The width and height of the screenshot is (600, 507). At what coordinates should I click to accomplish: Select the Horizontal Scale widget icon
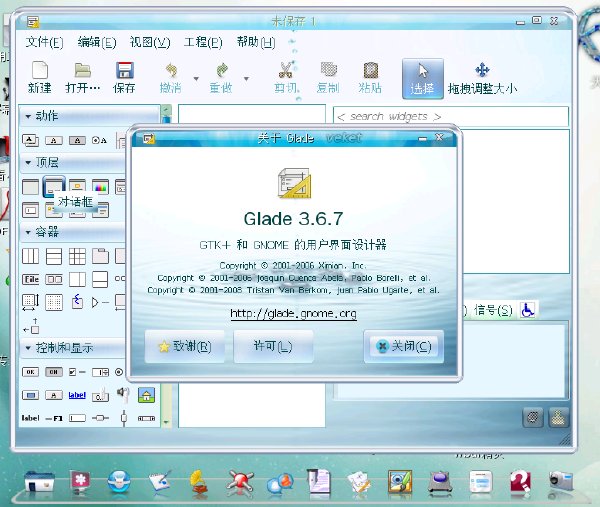point(100,418)
